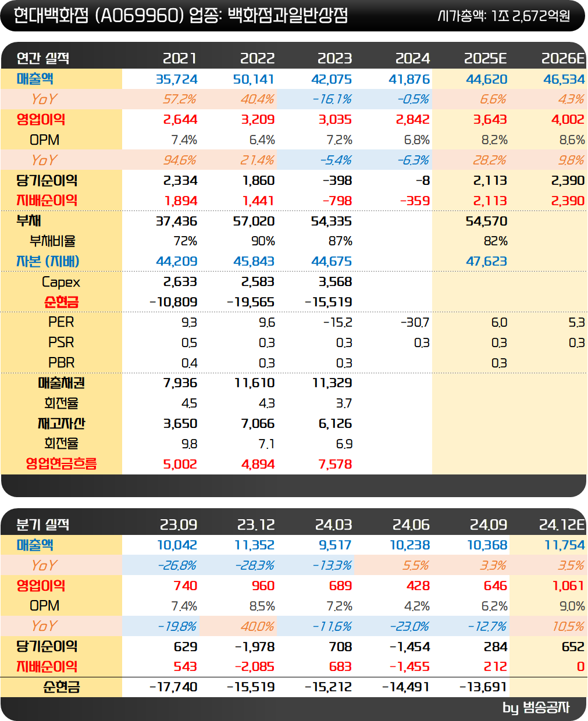Click the 2023 operating cash flow 7,578
Viewport: 588px width, 721px height.
(335, 465)
